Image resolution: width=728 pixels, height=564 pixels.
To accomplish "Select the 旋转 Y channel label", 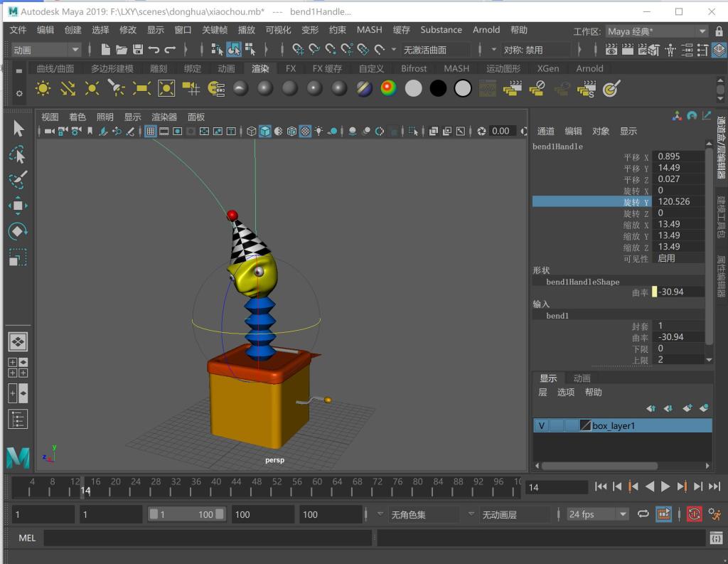I will coord(636,202).
